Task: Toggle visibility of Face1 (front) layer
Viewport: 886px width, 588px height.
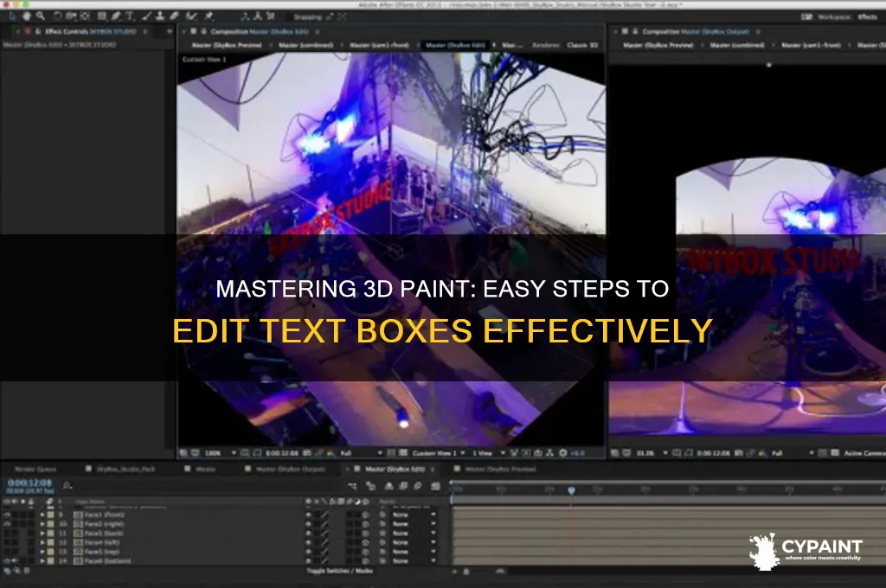Action: click(7, 515)
